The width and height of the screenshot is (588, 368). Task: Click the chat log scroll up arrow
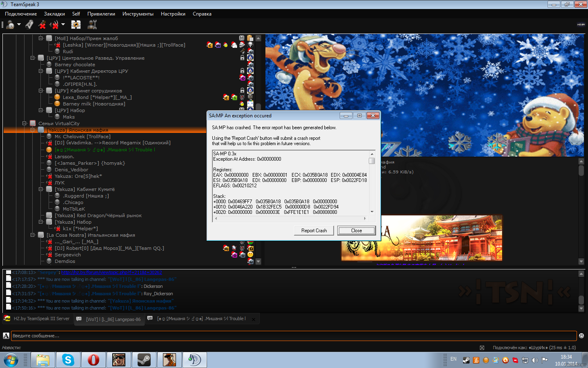tap(581, 274)
